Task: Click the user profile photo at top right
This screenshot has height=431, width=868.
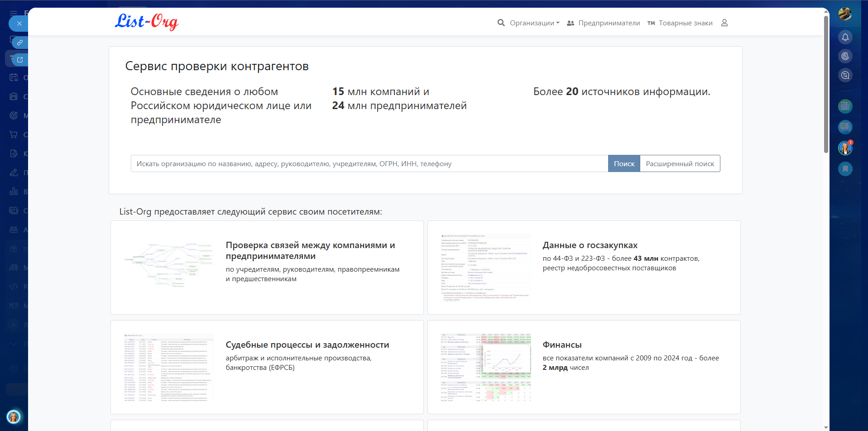Action: [x=845, y=14]
